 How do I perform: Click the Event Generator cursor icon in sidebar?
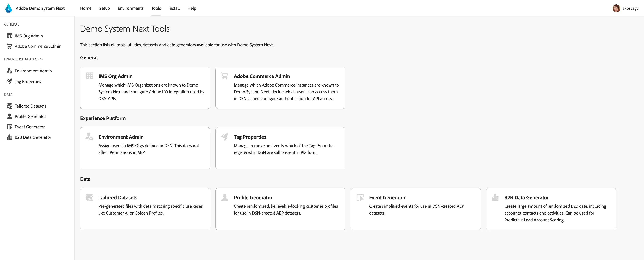pos(10,127)
